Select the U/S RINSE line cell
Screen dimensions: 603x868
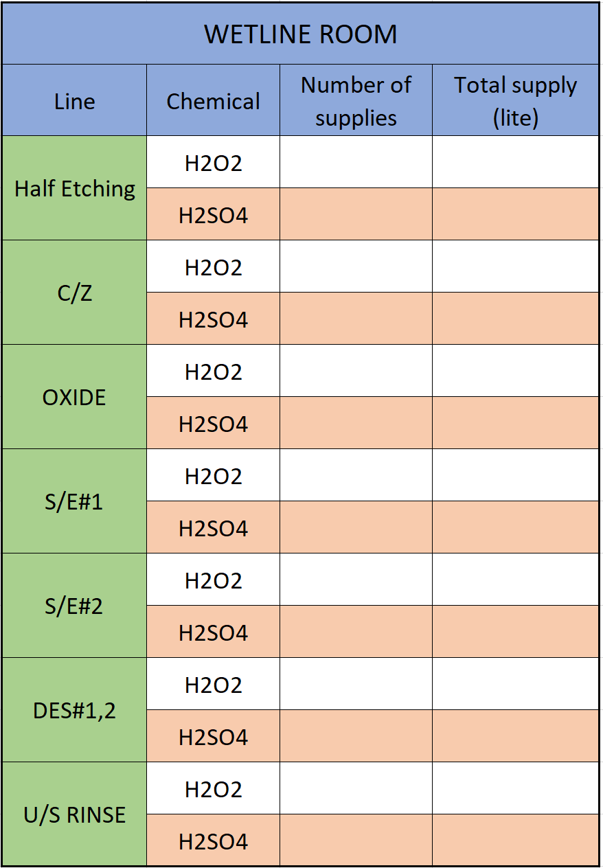click(74, 814)
